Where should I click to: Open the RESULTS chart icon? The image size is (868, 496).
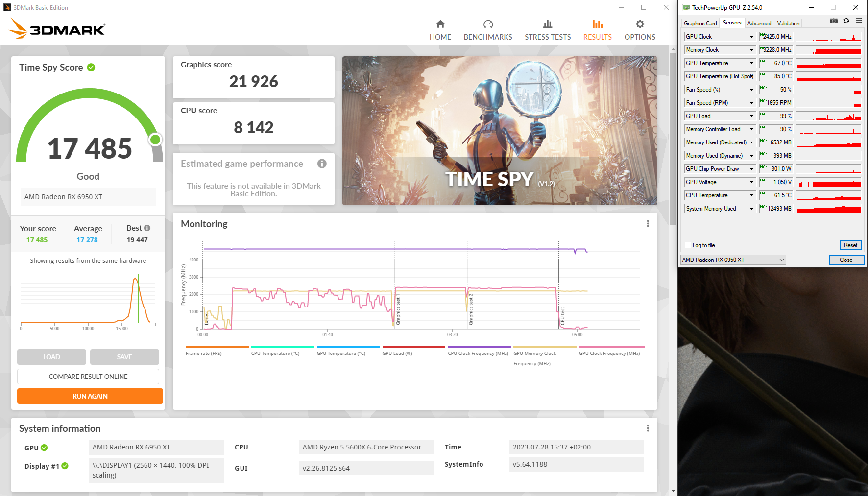pyautogui.click(x=597, y=24)
